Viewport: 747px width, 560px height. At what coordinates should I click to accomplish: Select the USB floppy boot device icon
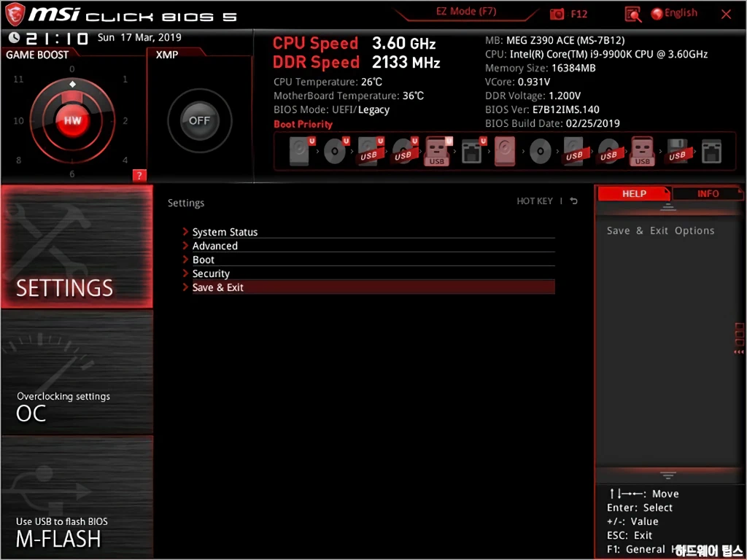(677, 151)
